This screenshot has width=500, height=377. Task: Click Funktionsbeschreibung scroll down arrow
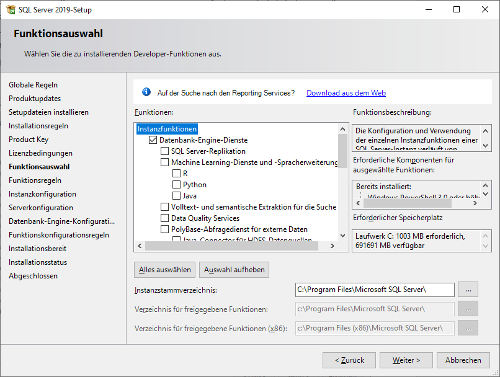tap(485, 146)
